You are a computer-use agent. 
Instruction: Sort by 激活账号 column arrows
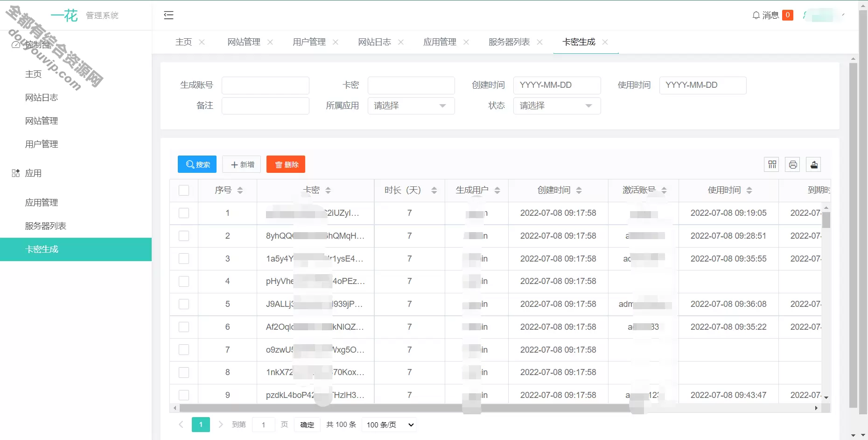(x=664, y=190)
